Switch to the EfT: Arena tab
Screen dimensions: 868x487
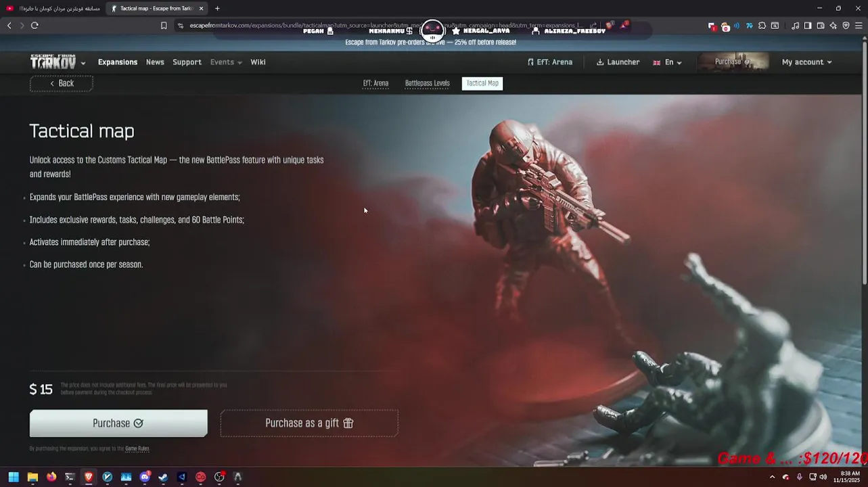[375, 83]
